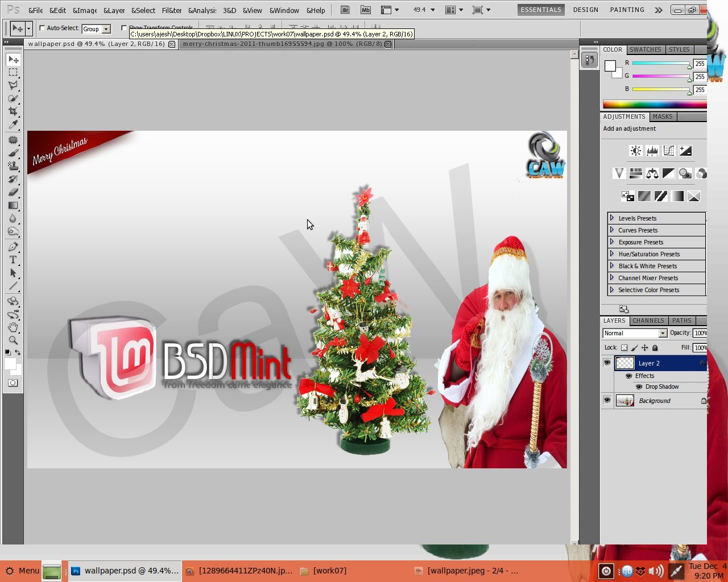
Task: Switch to the Swatches tab
Action: coord(645,49)
